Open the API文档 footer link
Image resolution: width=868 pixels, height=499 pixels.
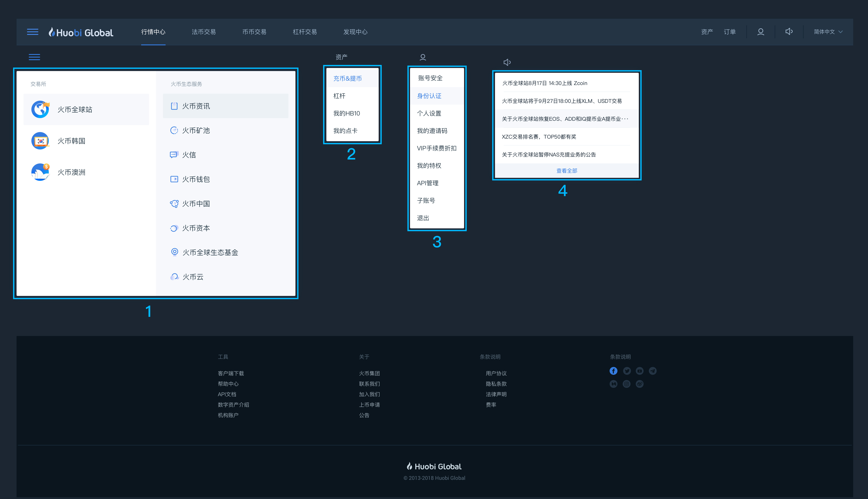click(x=227, y=394)
